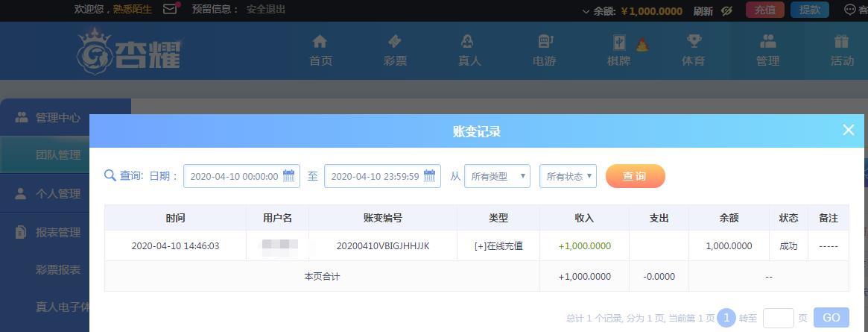Close the 账变记录 dialog

pyautogui.click(x=848, y=130)
